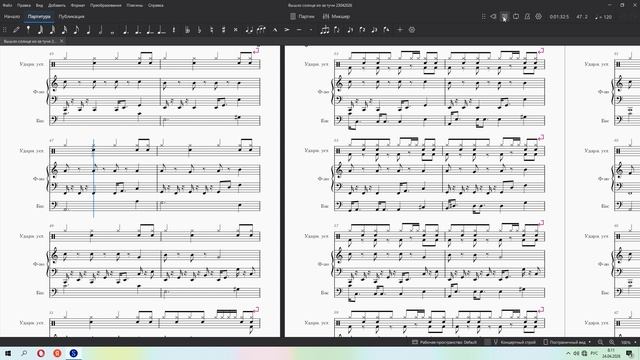Open the Добавить menu

click(x=57, y=5)
